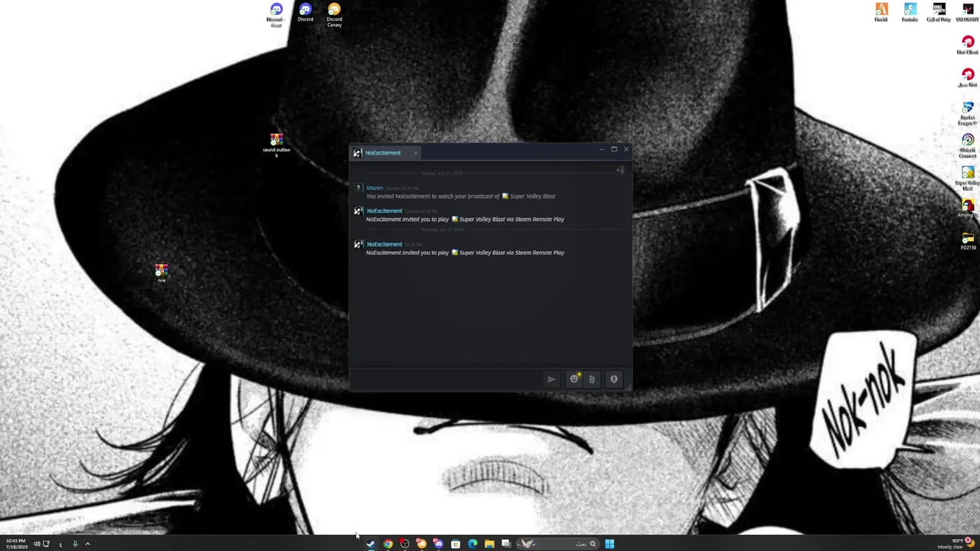980x551 pixels.
Task: Open the Riot Client desktop shortcut
Action: (968, 46)
